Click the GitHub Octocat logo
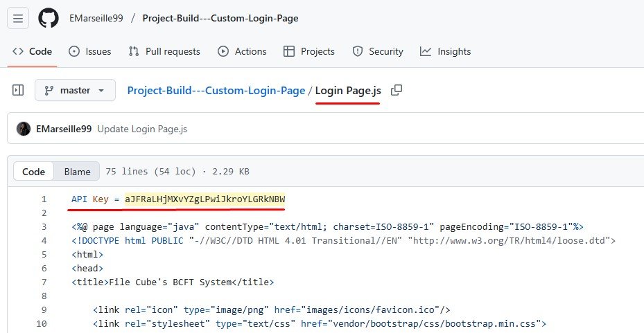Screen dimensions: 644x333 49,19
